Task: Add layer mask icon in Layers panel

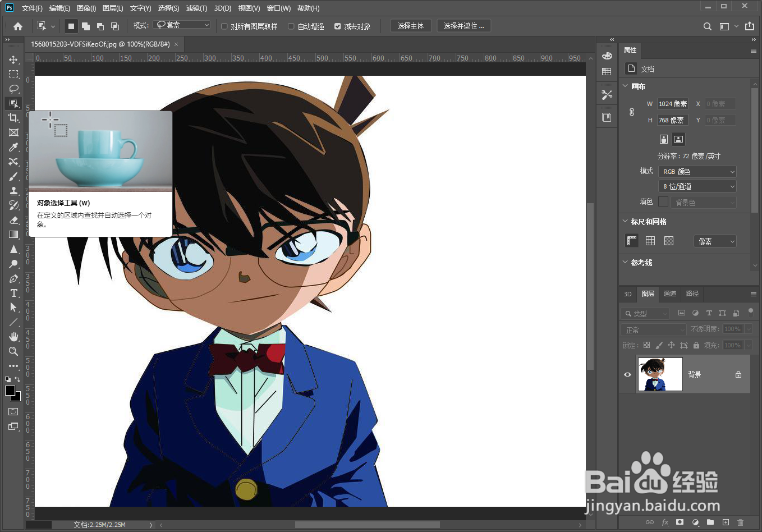Action: click(680, 522)
